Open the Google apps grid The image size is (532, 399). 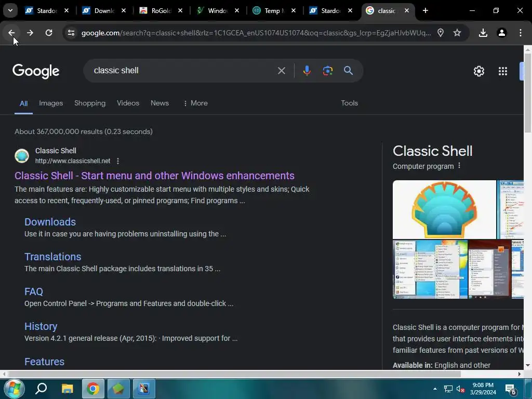click(x=503, y=71)
